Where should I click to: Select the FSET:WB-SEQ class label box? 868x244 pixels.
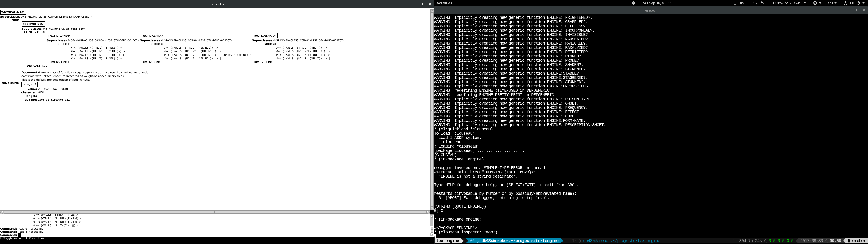point(33,24)
